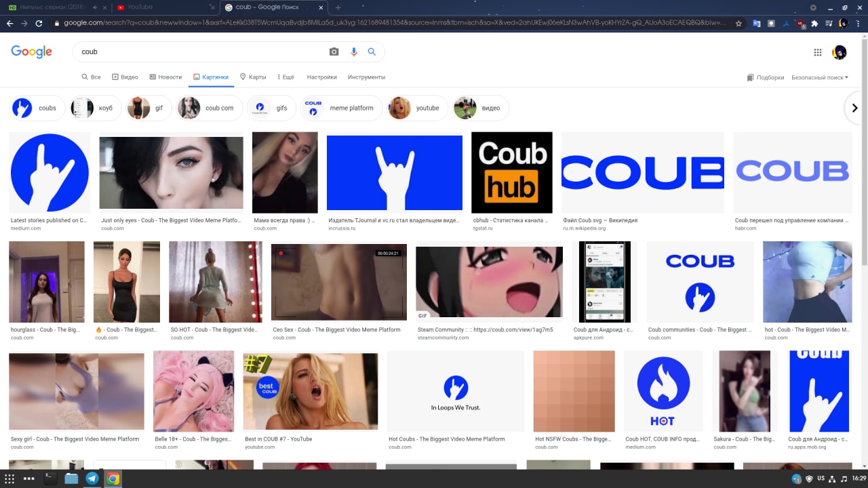Click the gif suggestion chip
Screen dimensions: 868x488
pyautogui.click(x=149, y=108)
